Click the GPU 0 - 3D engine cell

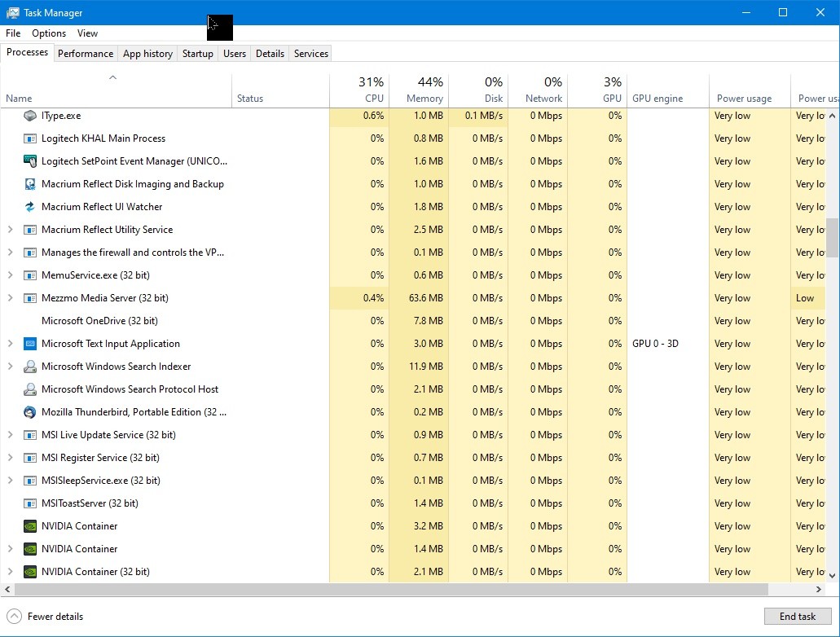click(668, 344)
